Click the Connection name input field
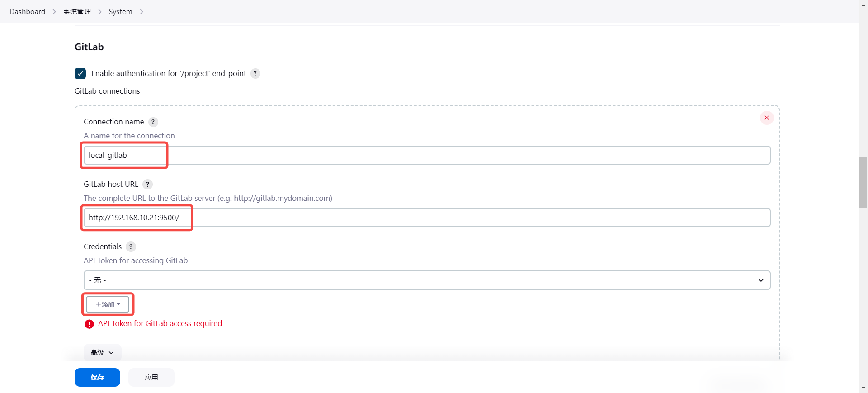The image size is (868, 393). (x=427, y=156)
